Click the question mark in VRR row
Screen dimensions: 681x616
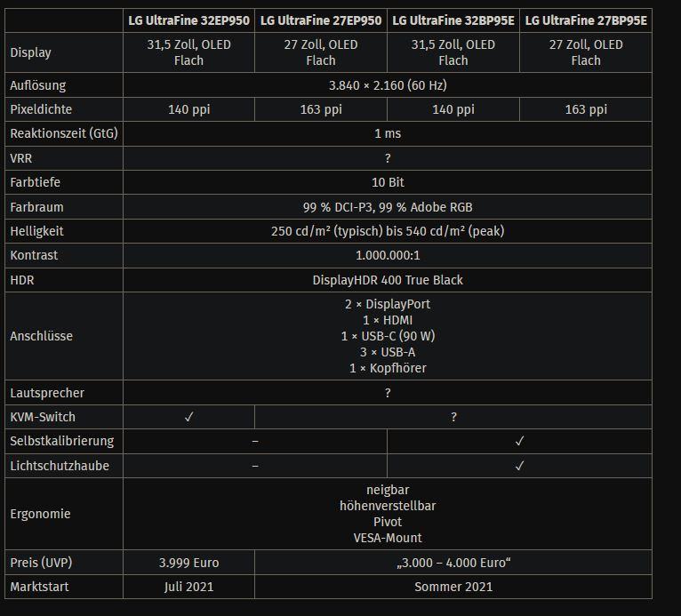pyautogui.click(x=388, y=158)
